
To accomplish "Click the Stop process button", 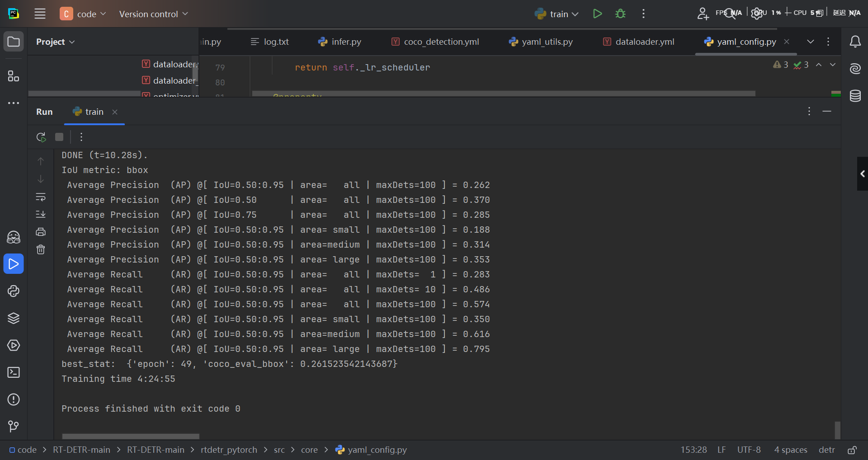I will click(59, 137).
